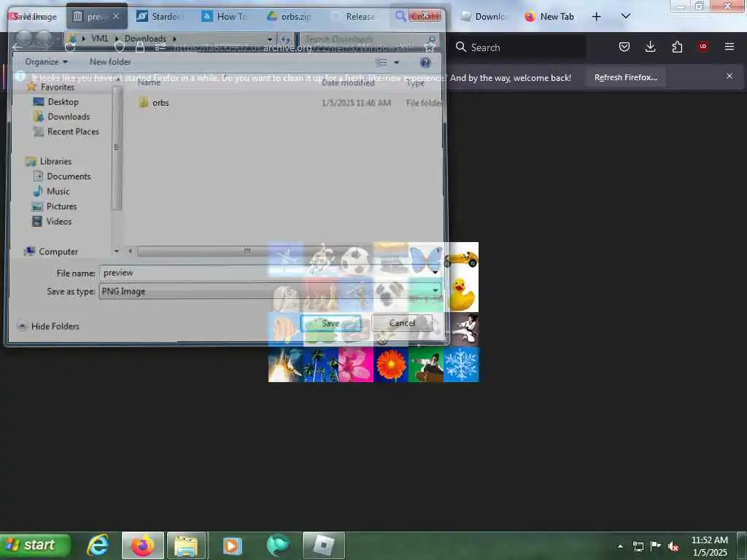Click the muted volume tray icon
Image resolution: width=747 pixels, height=560 pixels.
click(x=673, y=546)
